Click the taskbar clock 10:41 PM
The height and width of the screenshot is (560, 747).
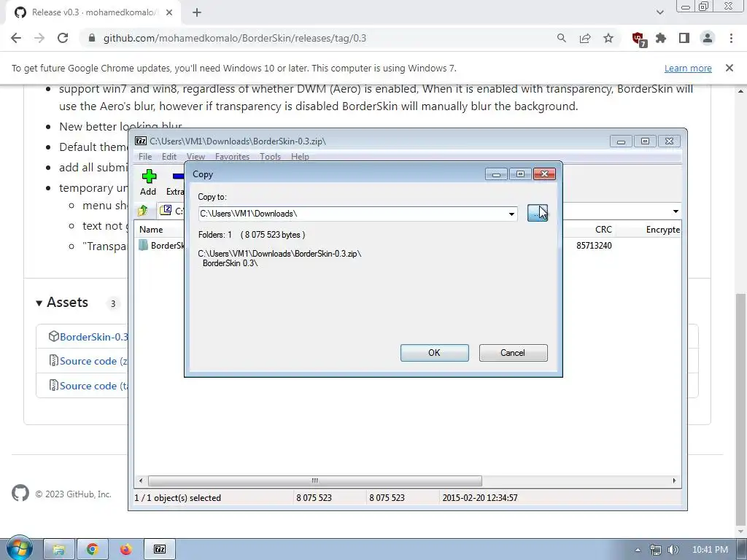710,550
